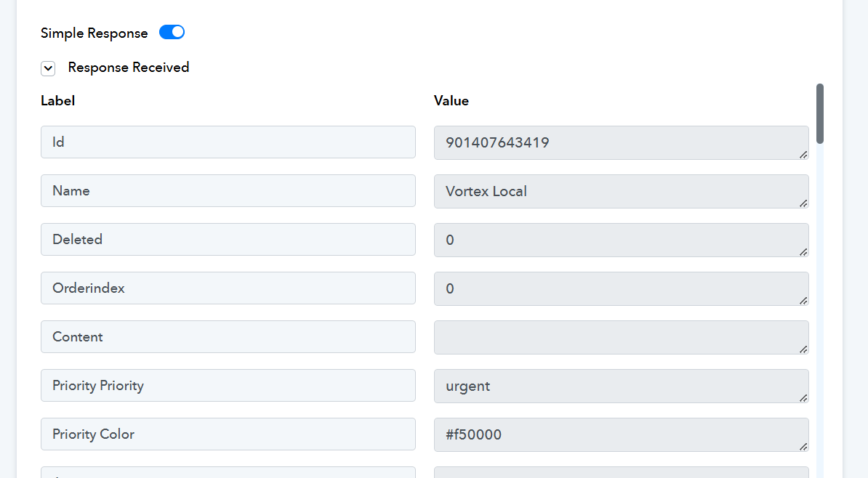Click resize handle of Id value field
Image resolution: width=868 pixels, height=478 pixels.
803,154
